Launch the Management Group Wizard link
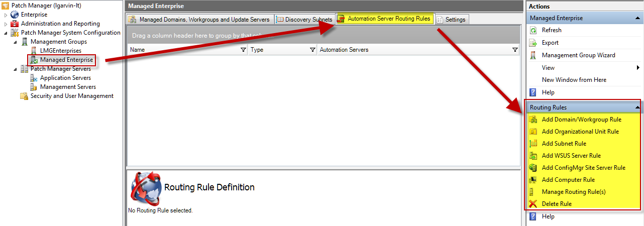This screenshot has width=644, height=226. point(579,55)
